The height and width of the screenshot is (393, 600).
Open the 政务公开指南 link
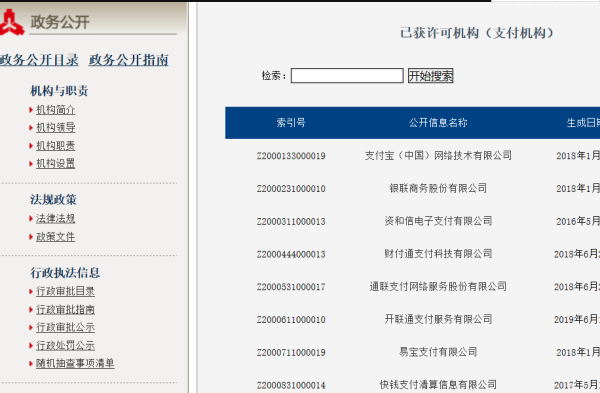129,60
